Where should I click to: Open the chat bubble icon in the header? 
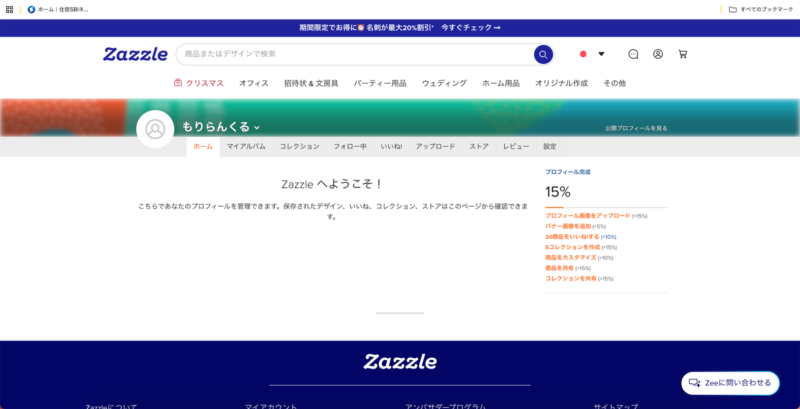coord(633,54)
